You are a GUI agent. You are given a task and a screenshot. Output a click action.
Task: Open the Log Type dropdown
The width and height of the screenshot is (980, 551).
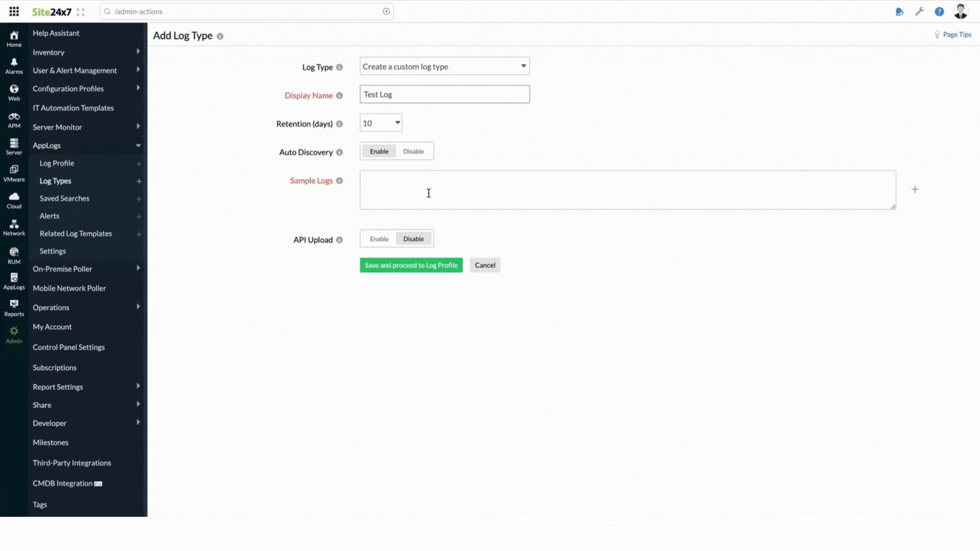444,66
